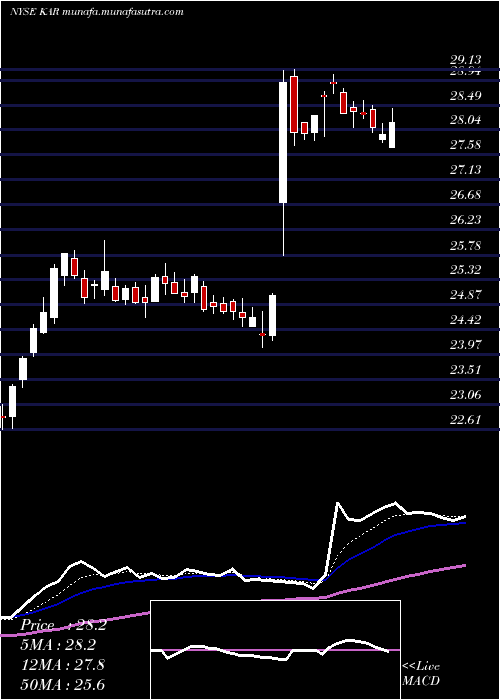Click the 5MA : 28.2 readout
The width and height of the screenshot is (500, 700).
coord(59,645)
